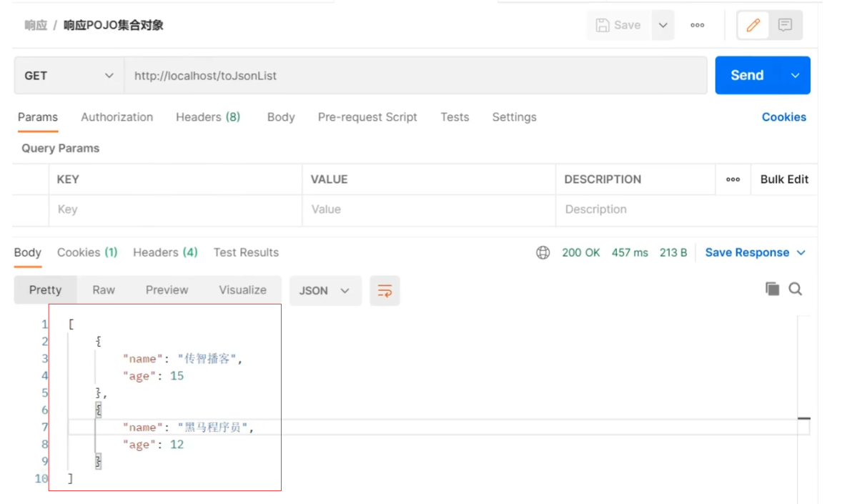The height and width of the screenshot is (504, 847).
Task: Select the Preview view
Action: tap(167, 290)
